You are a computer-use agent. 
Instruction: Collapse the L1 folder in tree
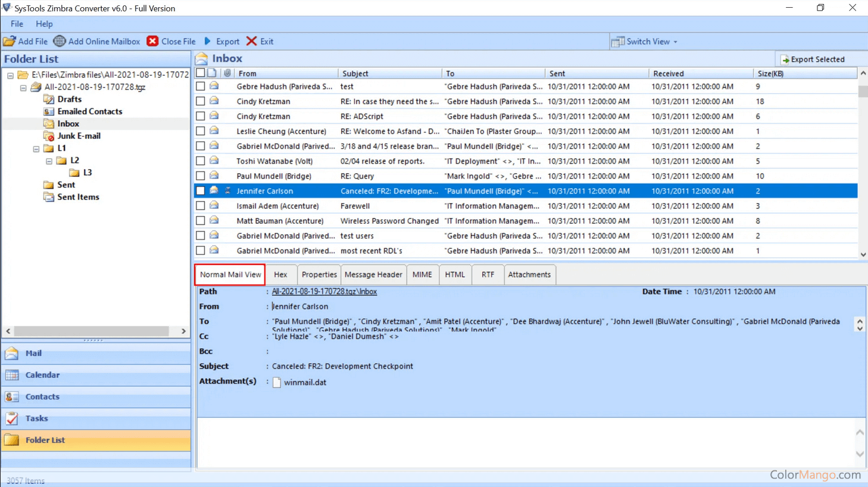36,149
